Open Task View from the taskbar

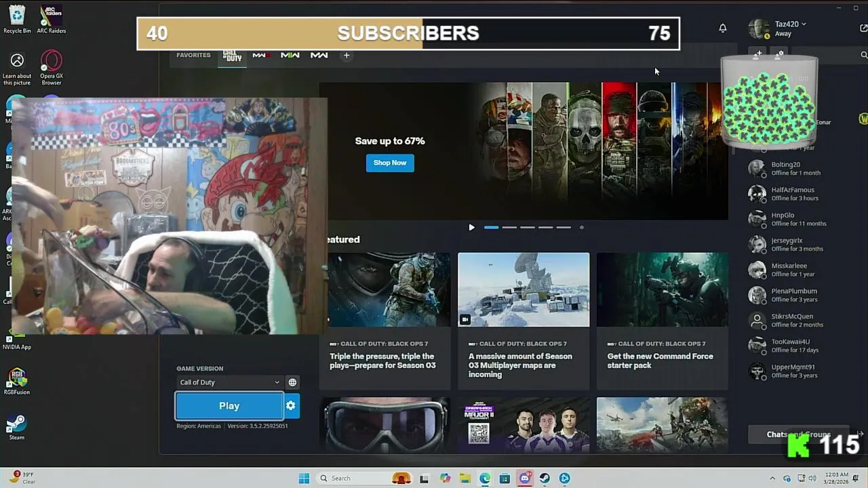tap(425, 479)
